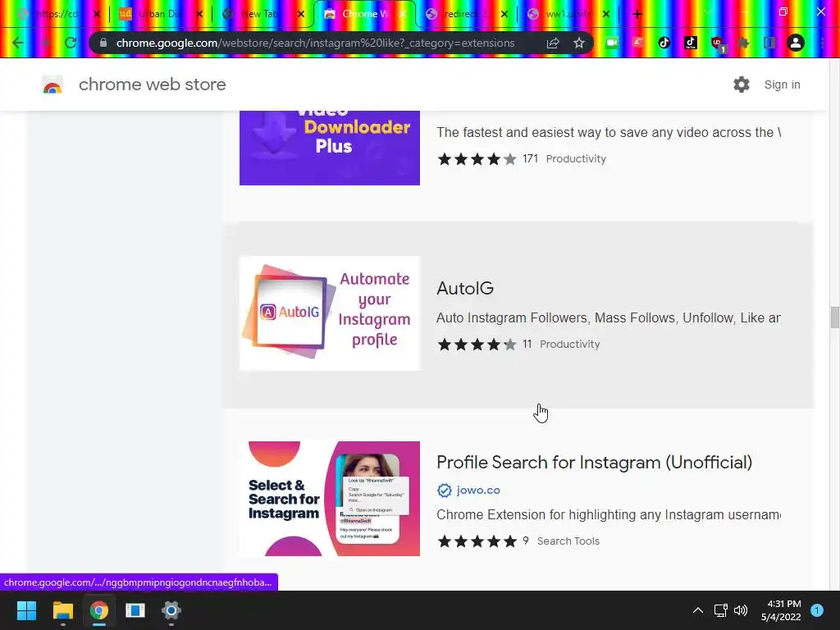Open Chrome web store settings gear

point(742,84)
